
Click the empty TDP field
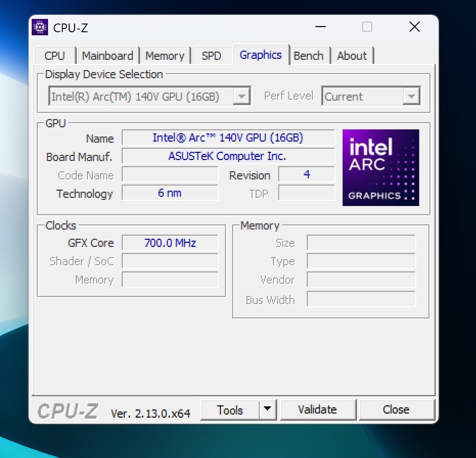[307, 193]
